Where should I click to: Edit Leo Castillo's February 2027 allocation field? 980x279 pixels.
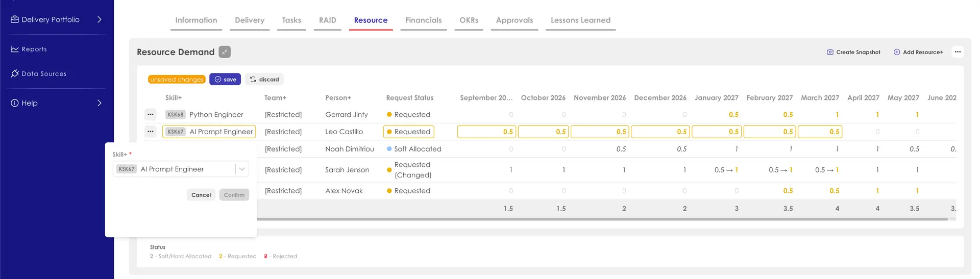770,132
